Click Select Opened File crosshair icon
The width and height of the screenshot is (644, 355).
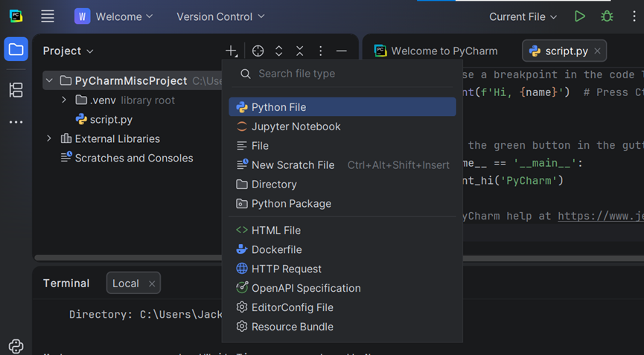pyautogui.click(x=258, y=51)
